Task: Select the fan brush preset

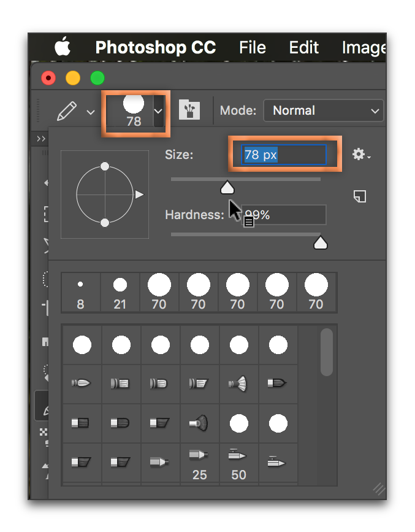Action: click(238, 384)
